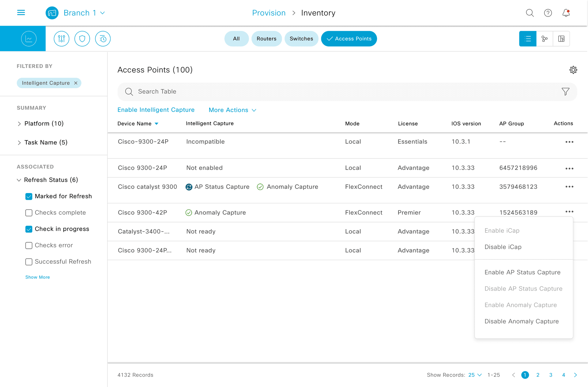
Task: Open the security shield icon
Action: click(82, 39)
